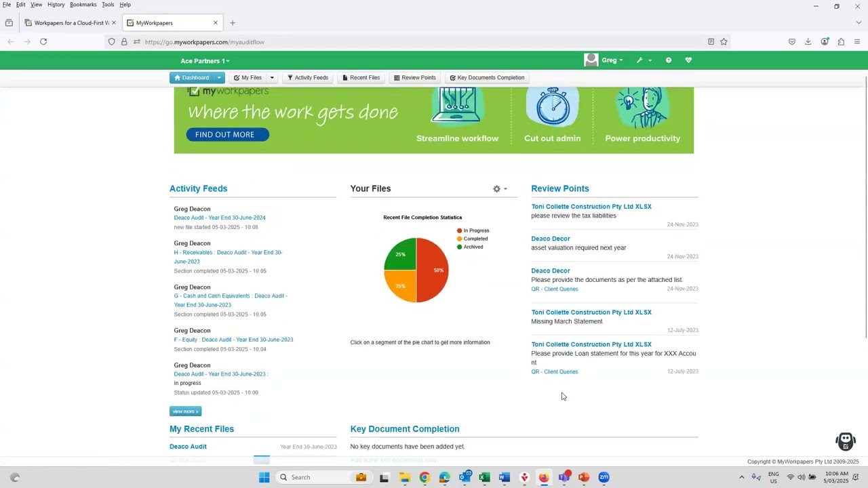
Task: Open QR - Client Queries link dated 24-Nov-2023
Action: [x=555, y=289]
